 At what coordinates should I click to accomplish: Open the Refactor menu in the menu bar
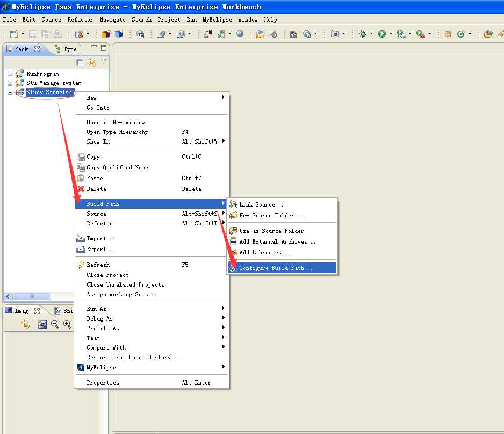coord(80,19)
